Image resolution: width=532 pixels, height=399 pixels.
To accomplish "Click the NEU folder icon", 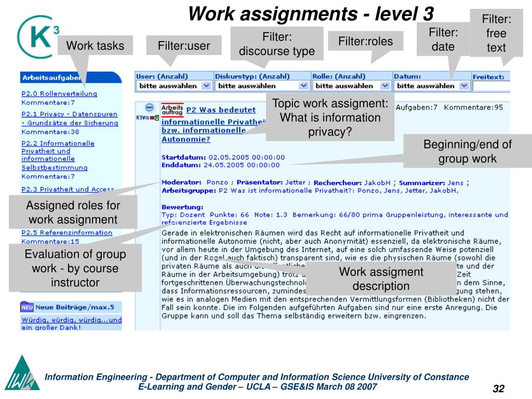I will coord(27,307).
